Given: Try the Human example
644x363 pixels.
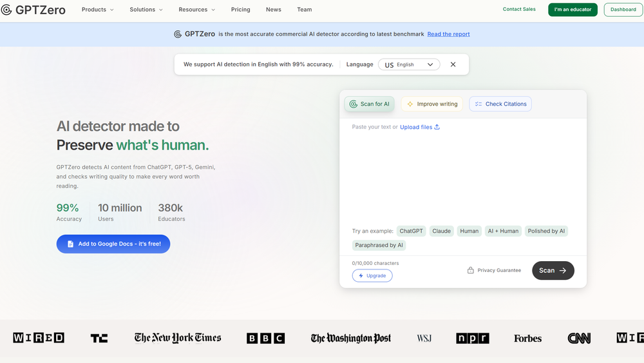Looking at the screenshot, I should click(x=469, y=231).
